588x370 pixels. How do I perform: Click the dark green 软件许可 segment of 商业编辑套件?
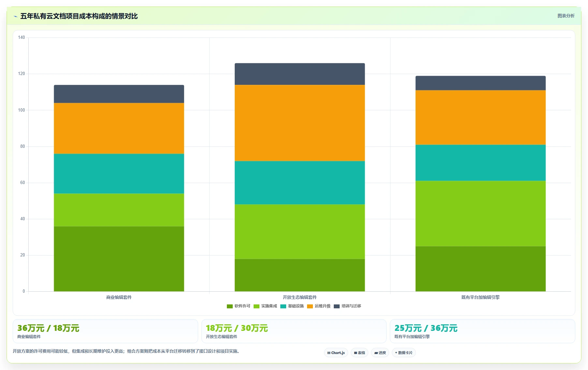tap(119, 259)
